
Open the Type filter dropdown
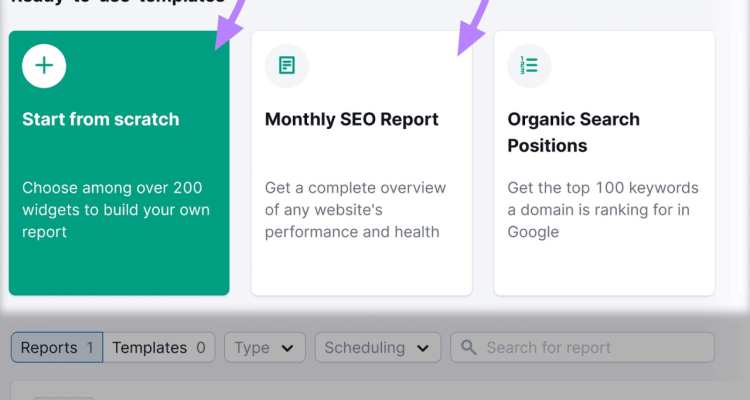[264, 348]
